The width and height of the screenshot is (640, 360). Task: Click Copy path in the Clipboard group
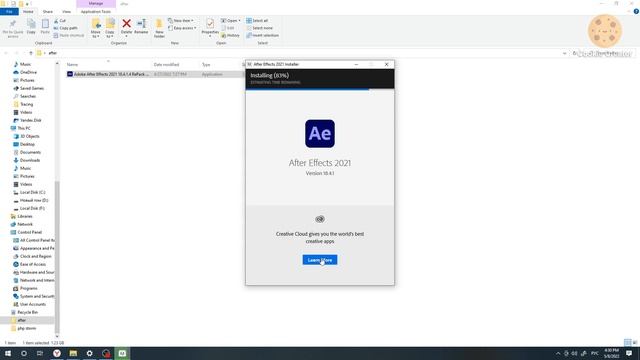tap(65, 28)
